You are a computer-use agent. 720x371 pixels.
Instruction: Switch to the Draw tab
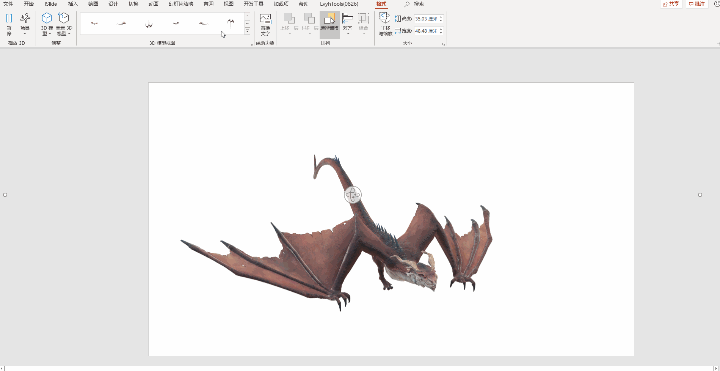93,4
